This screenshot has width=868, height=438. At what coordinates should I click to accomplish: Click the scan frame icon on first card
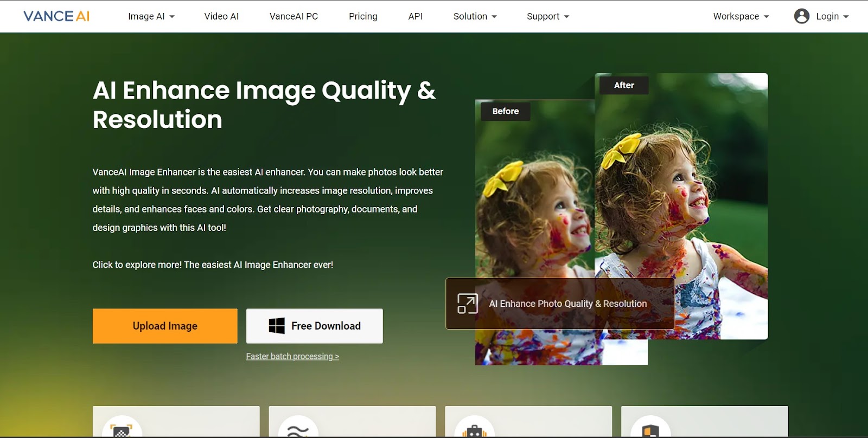tap(122, 431)
